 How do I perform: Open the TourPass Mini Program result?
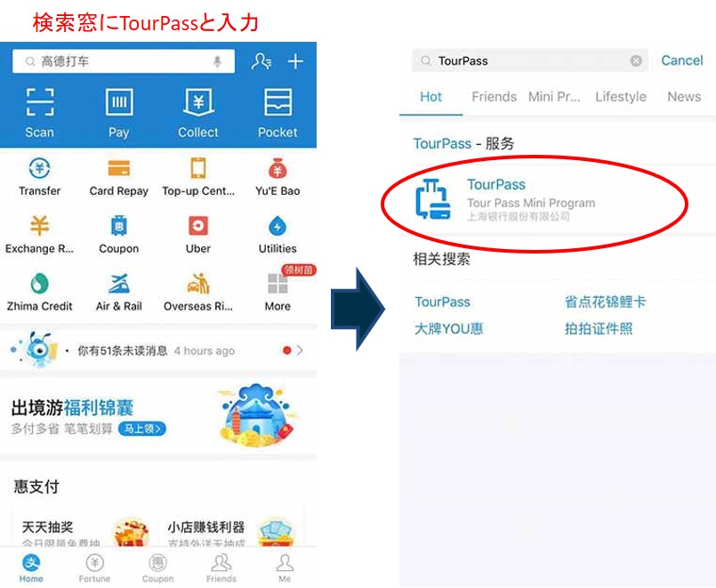pyautogui.click(x=557, y=199)
